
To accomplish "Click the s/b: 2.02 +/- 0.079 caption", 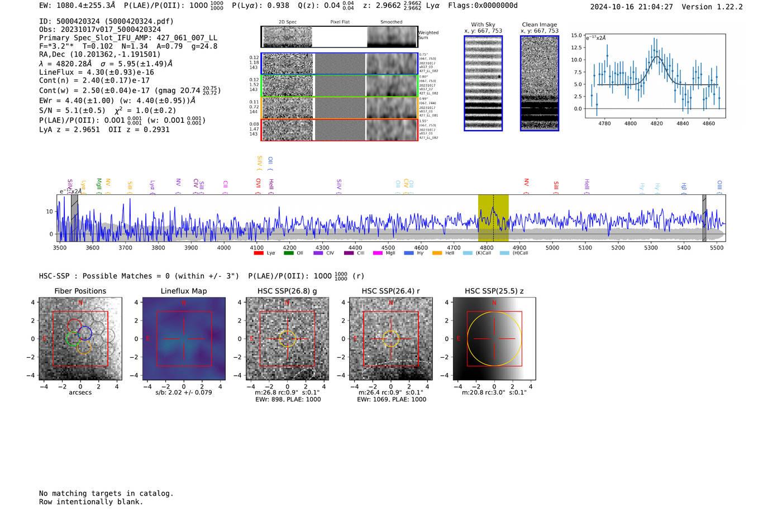I will click(184, 392).
